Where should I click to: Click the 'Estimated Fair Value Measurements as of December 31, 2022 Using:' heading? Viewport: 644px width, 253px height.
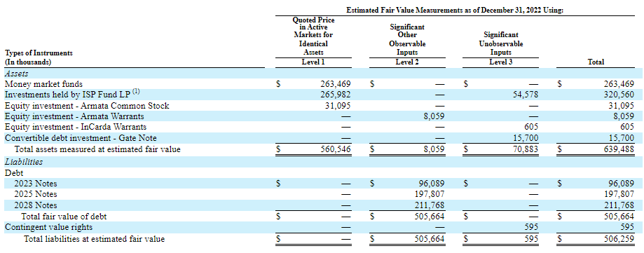click(x=455, y=11)
